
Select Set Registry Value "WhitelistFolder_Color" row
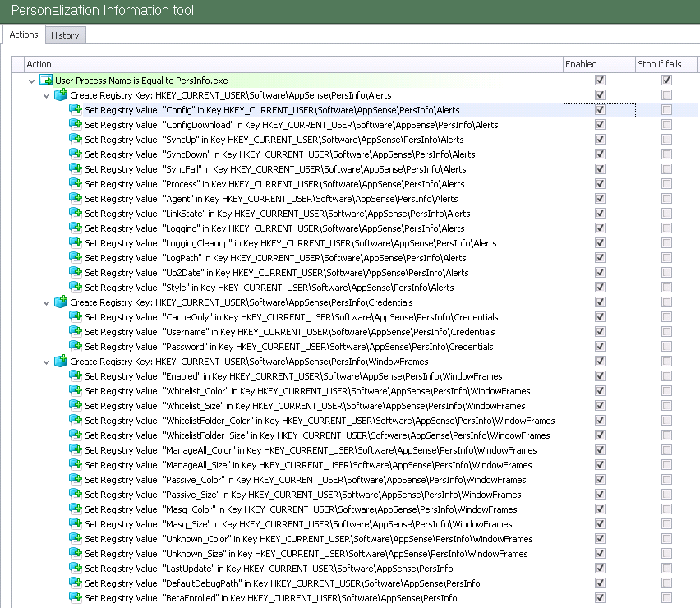point(320,421)
